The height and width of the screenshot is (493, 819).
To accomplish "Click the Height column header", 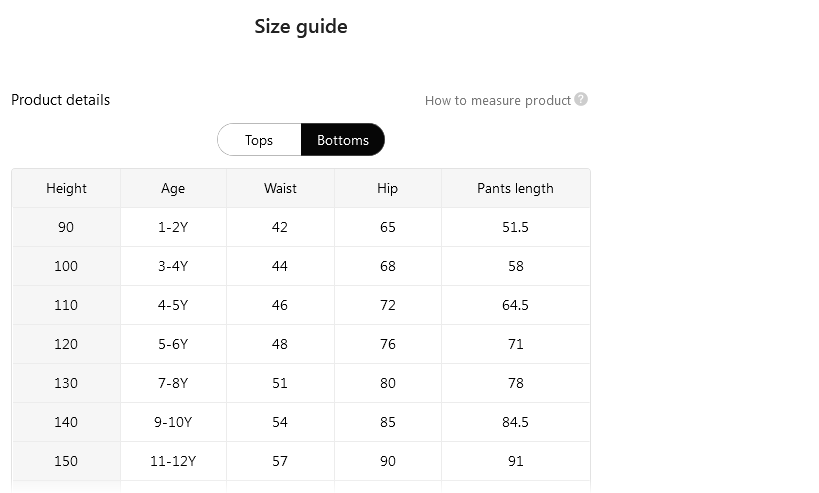I will (x=66, y=188).
